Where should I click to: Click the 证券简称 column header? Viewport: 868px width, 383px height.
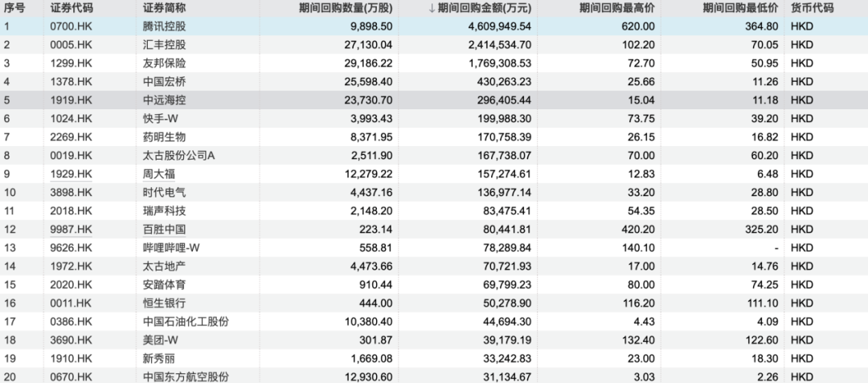pos(165,9)
